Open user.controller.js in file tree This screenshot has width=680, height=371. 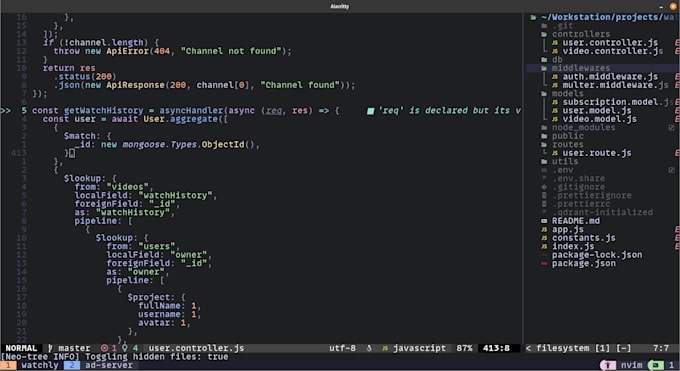(x=610, y=43)
